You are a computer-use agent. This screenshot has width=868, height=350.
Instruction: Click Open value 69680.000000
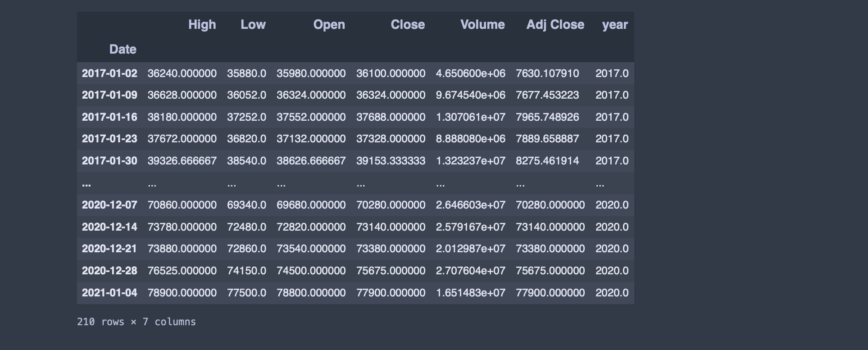pos(311,205)
